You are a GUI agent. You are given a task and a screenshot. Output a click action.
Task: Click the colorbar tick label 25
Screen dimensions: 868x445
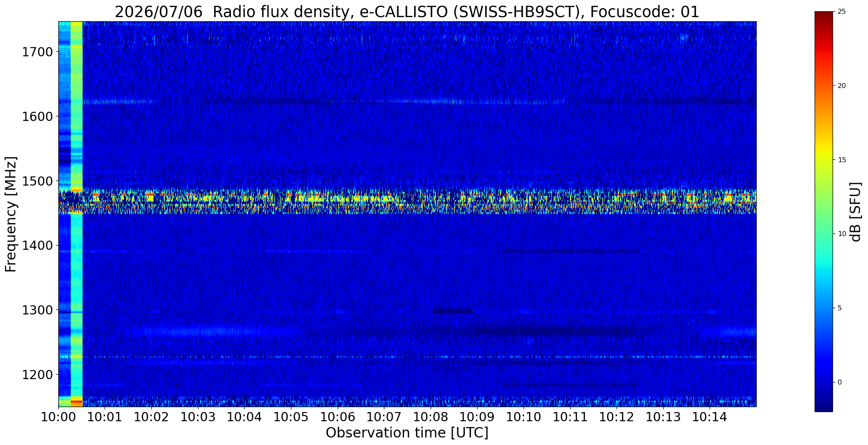(841, 12)
